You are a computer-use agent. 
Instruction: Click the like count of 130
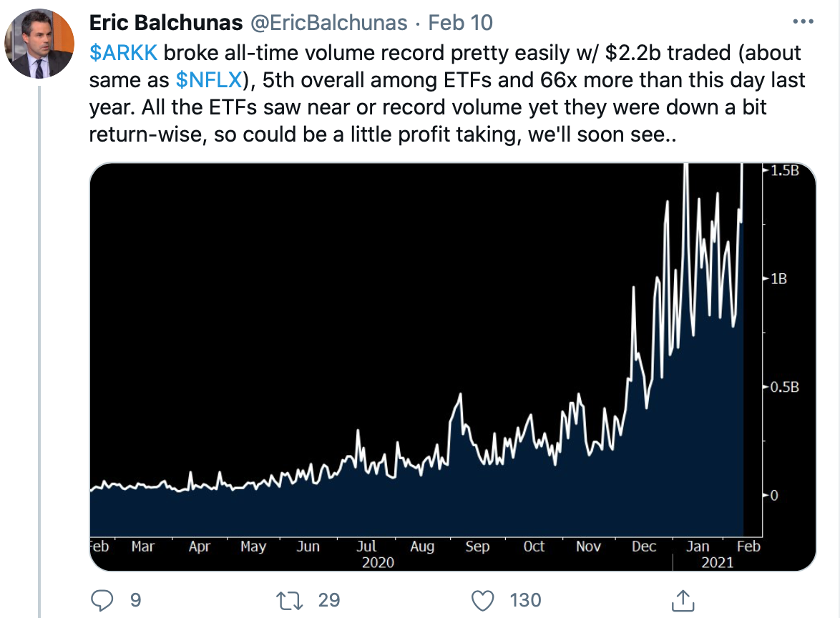[x=525, y=599]
